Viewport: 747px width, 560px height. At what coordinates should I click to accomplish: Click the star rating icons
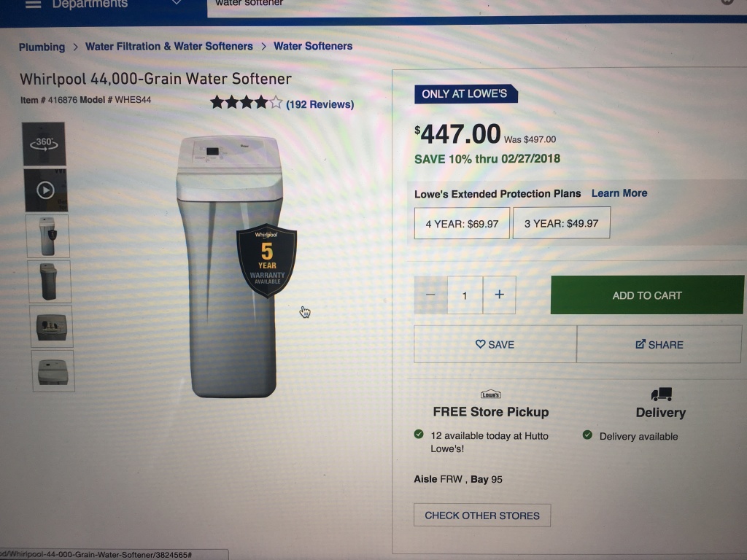tap(247, 102)
